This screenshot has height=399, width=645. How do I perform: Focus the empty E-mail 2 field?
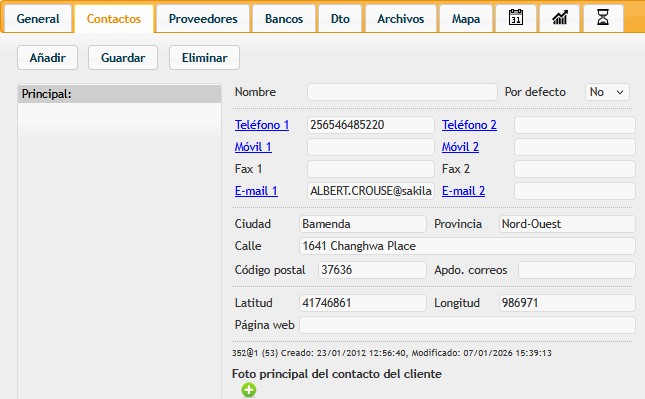pyautogui.click(x=575, y=191)
